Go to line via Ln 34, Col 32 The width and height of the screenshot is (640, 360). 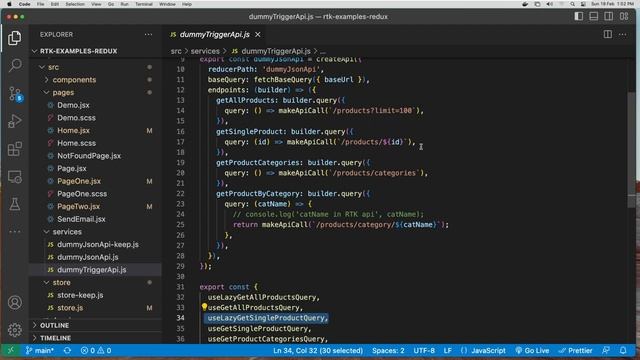[318, 351]
